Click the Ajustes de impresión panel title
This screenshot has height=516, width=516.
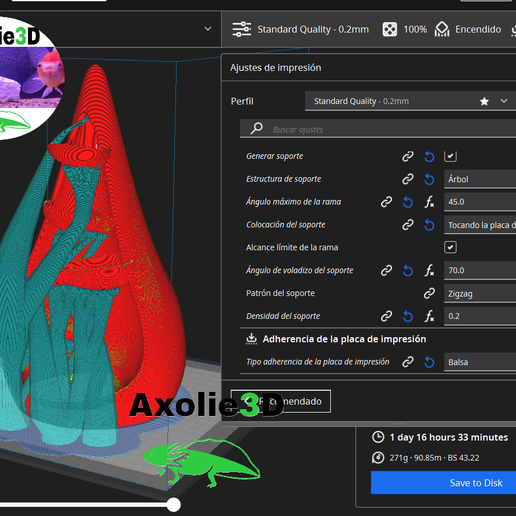click(x=276, y=68)
